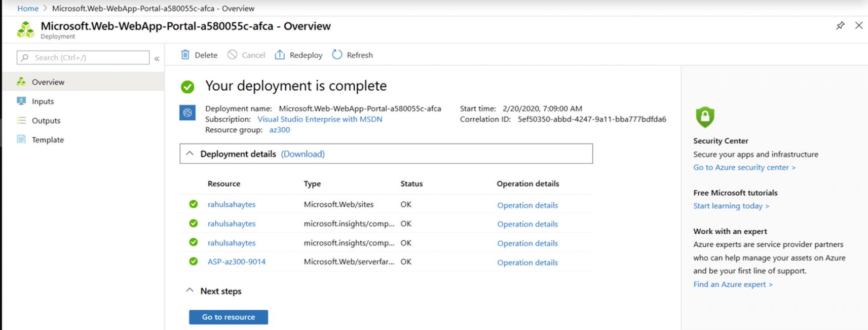Click the Your deployment is complete heading

click(296, 86)
